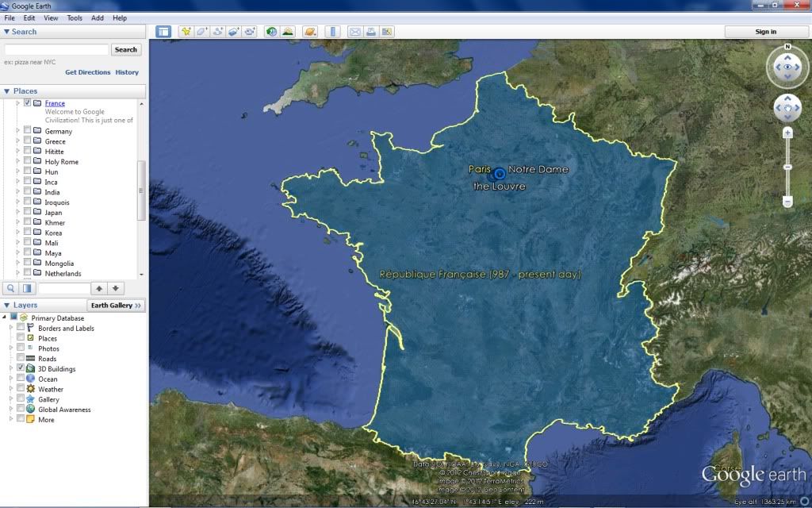Screen dimensions: 812x508
Task: Open the View menu
Action: click(51, 17)
